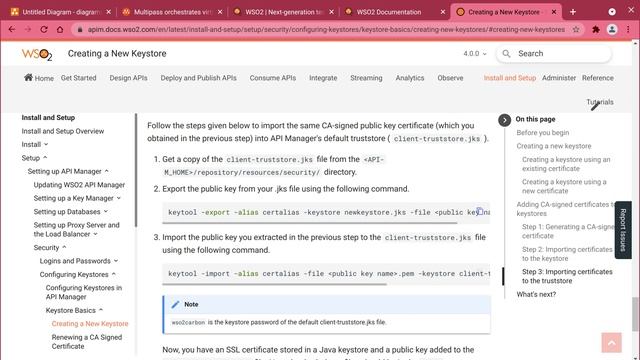Image resolution: width=640 pixels, height=360 pixels.
Task: Jump to Step 2: Importing certificates to keystore
Action: click(567, 254)
